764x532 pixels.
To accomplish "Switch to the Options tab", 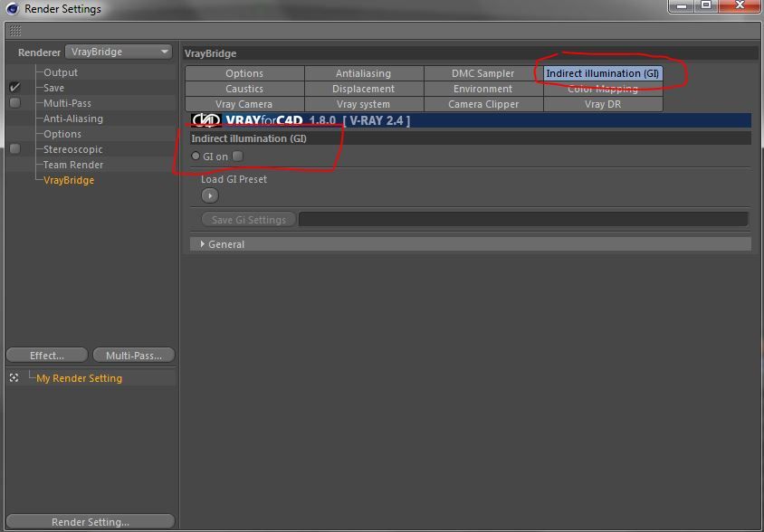I will pos(244,73).
